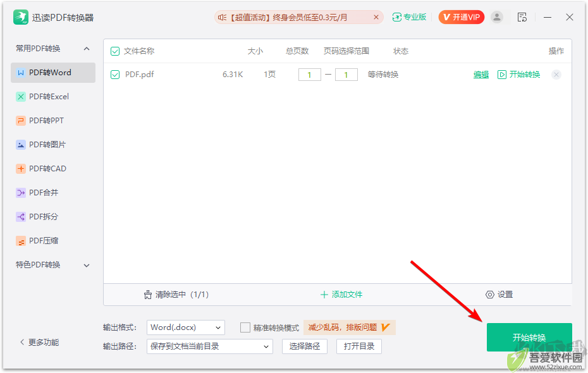Uncheck the PDF.pdf file checkbox
This screenshot has width=588, height=373.
click(114, 75)
